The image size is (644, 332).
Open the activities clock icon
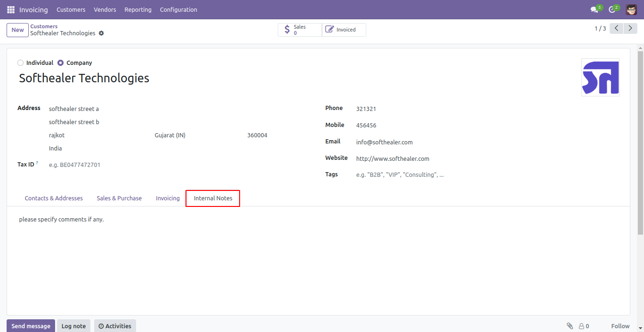tap(612, 10)
